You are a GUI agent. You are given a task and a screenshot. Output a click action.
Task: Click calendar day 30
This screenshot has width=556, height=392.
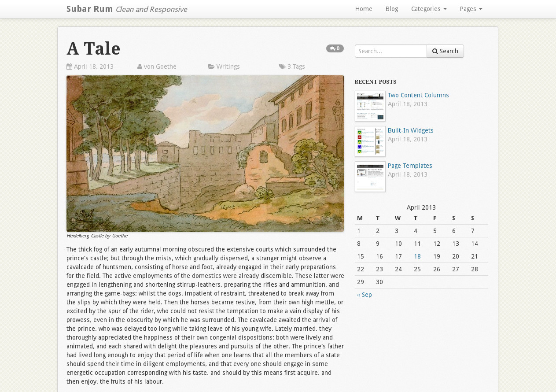coord(379,282)
